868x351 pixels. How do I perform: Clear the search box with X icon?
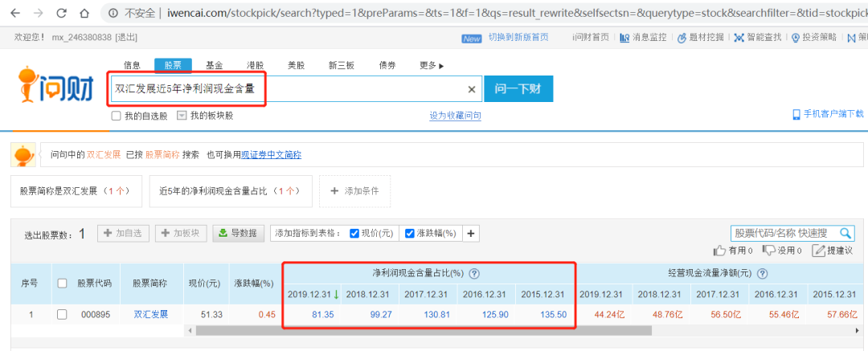tap(472, 89)
